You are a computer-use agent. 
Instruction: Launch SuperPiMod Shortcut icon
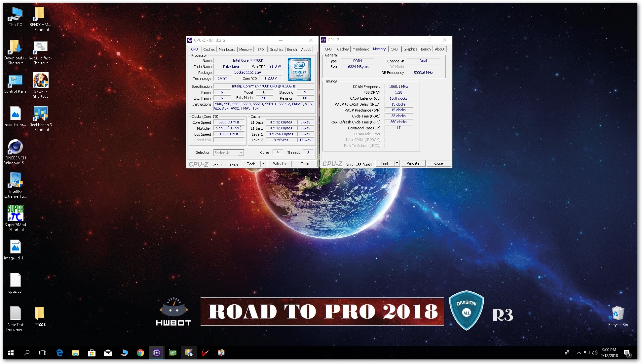(x=15, y=218)
